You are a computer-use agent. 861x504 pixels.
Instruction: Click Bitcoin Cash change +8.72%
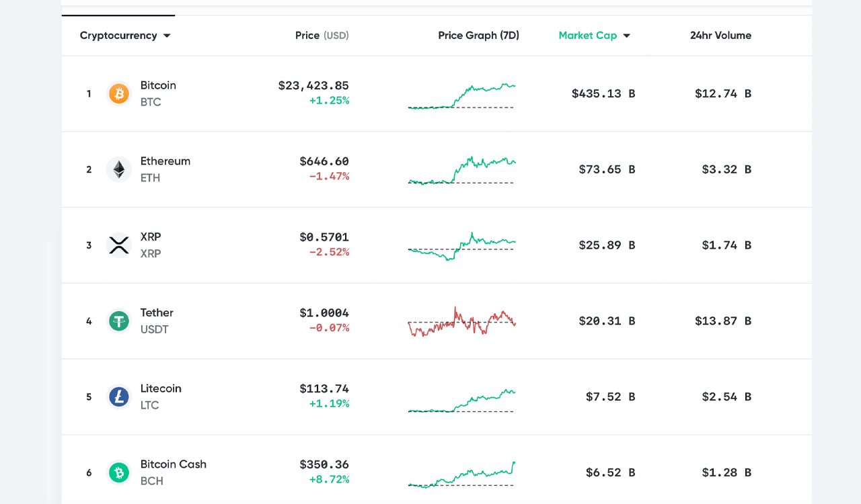pyautogui.click(x=329, y=480)
